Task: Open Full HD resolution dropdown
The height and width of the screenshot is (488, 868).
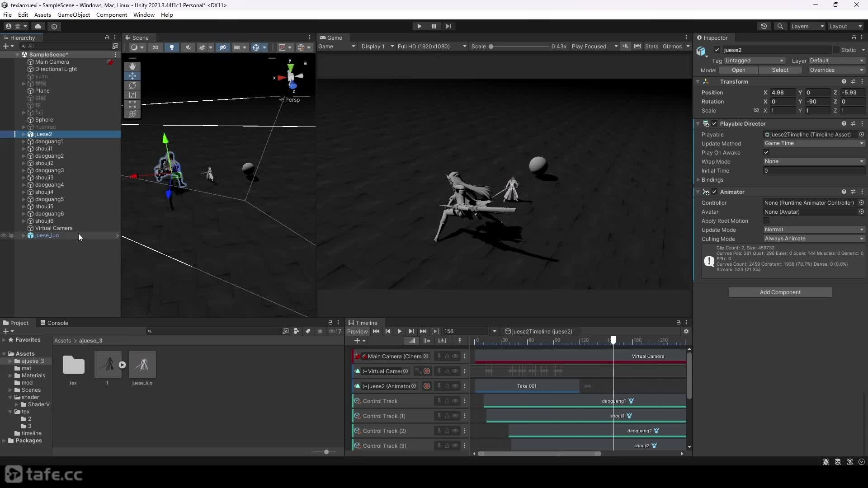Action: pyautogui.click(x=432, y=47)
